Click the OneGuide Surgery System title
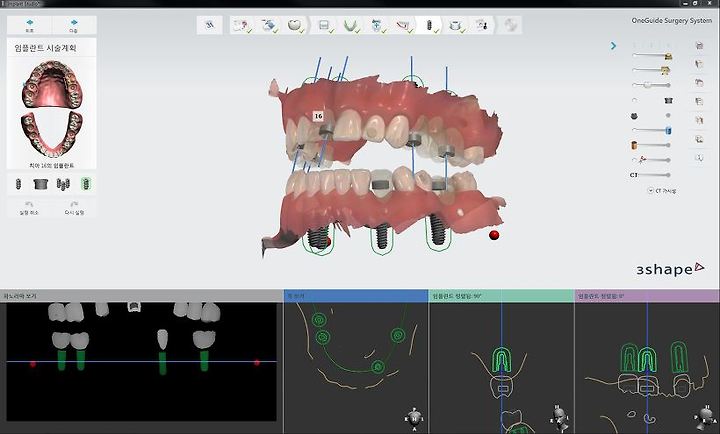Screen dimensions: 720x434 click(x=671, y=21)
